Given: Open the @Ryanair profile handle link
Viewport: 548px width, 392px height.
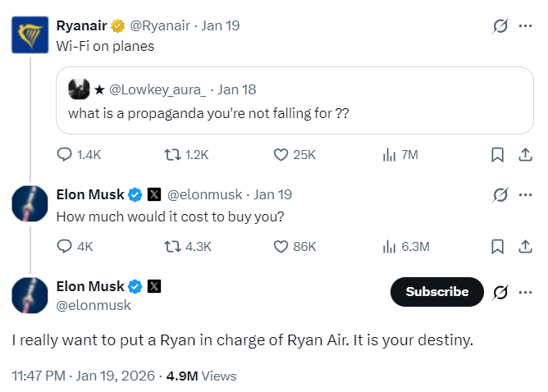Looking at the screenshot, I should (161, 25).
